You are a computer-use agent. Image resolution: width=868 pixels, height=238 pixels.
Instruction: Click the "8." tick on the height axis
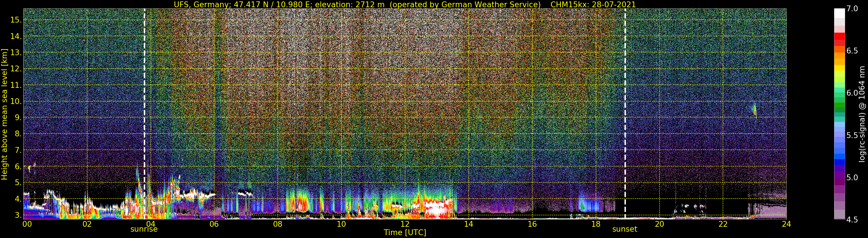click(x=18, y=134)
